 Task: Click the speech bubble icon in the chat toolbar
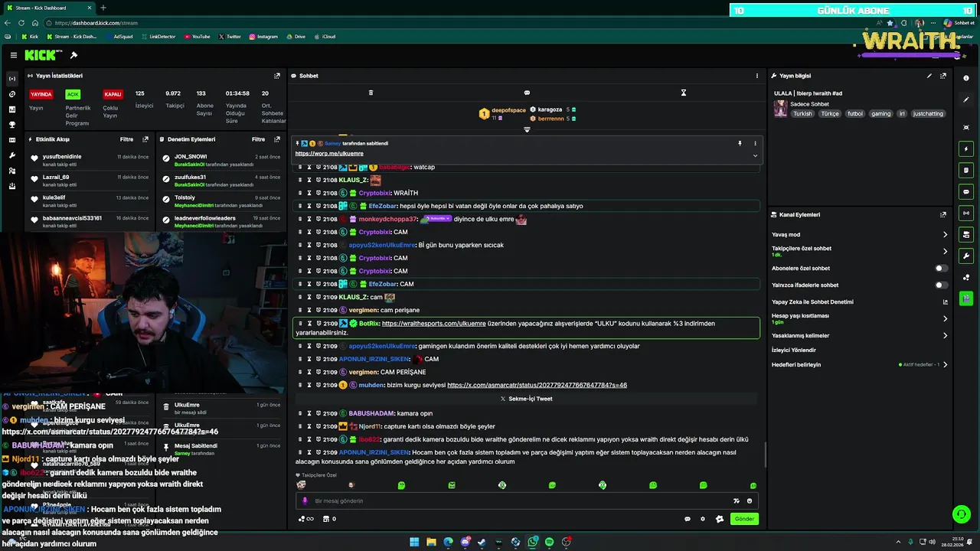click(x=527, y=93)
